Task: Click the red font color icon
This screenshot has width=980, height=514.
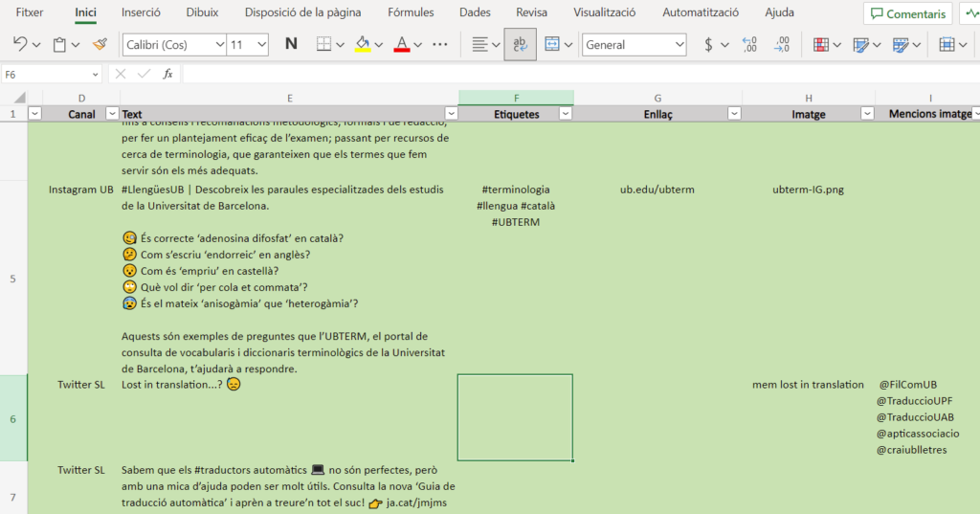Action: [x=402, y=45]
